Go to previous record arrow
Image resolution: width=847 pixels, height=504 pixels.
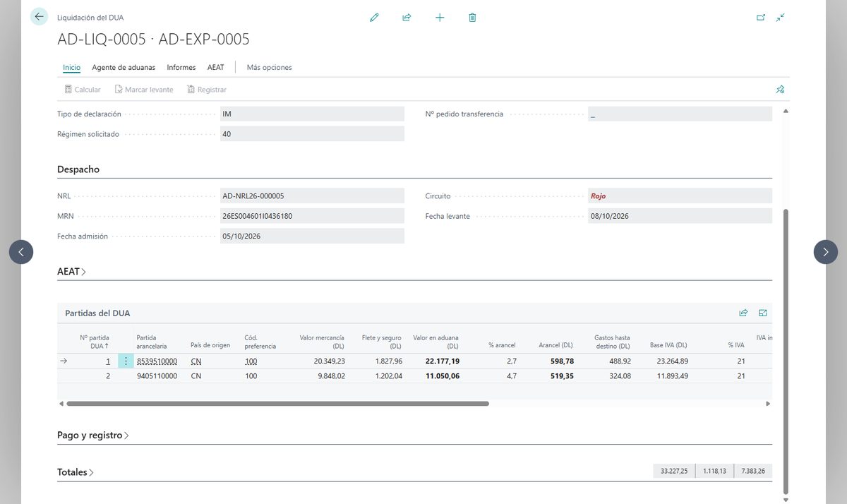pos(21,252)
